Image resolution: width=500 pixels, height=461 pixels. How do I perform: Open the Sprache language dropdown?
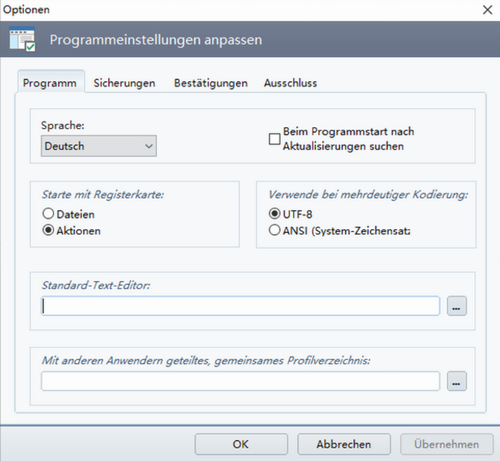(x=99, y=146)
